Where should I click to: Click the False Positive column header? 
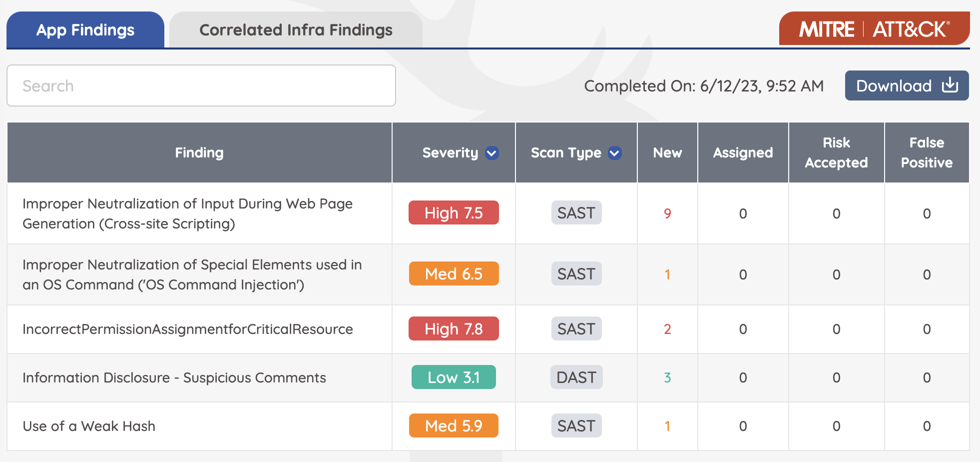(927, 152)
